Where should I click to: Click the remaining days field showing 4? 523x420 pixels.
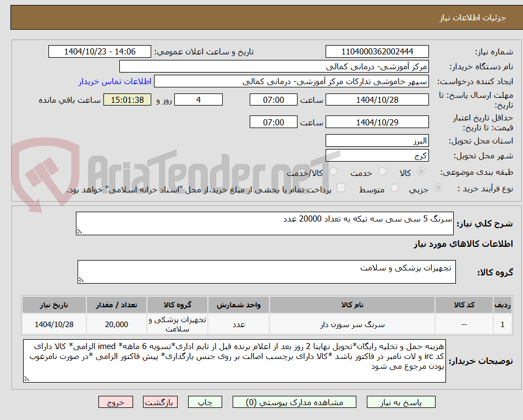pos(199,100)
